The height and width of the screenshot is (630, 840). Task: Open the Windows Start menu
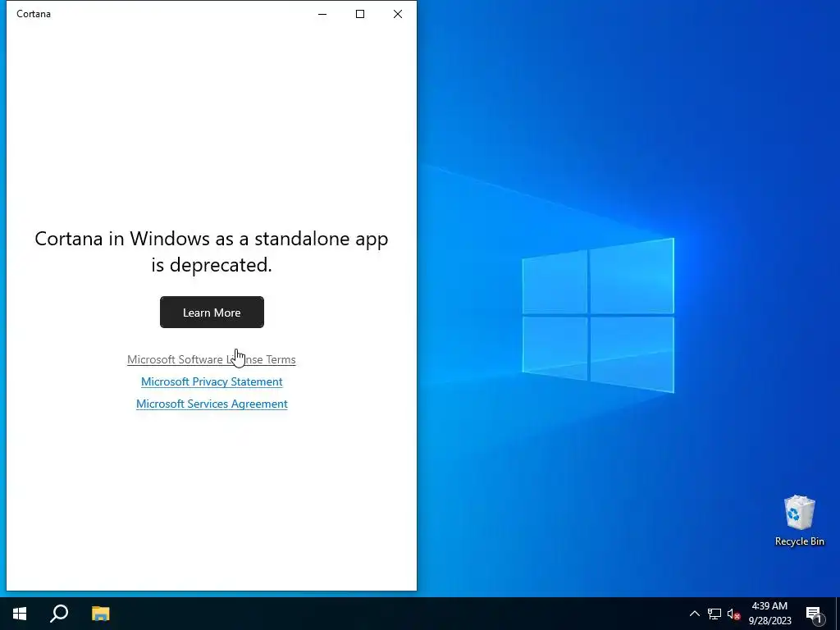pyautogui.click(x=20, y=614)
